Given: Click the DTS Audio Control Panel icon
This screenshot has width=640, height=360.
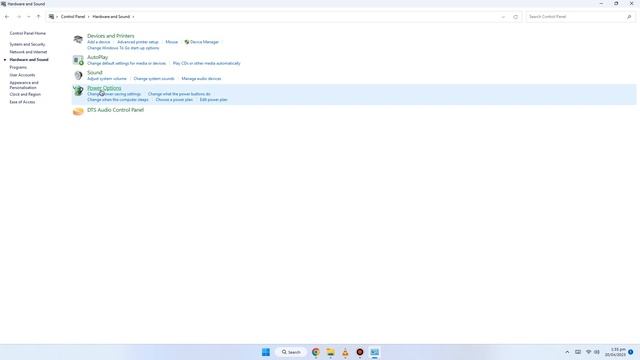Looking at the screenshot, I should coord(78,111).
